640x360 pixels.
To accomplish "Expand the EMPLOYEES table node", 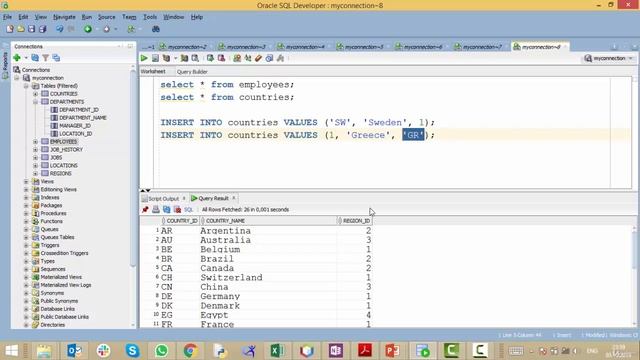I will click(36, 142).
